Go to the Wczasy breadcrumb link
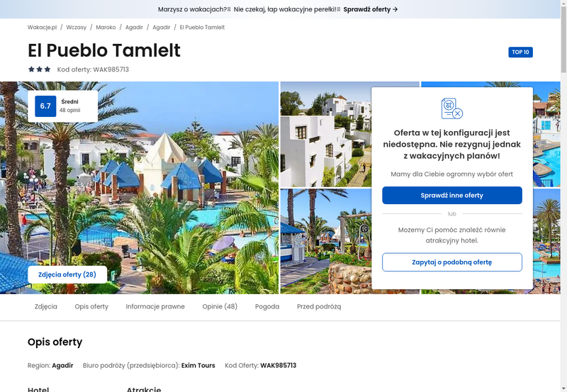567x392 pixels. 77,27
